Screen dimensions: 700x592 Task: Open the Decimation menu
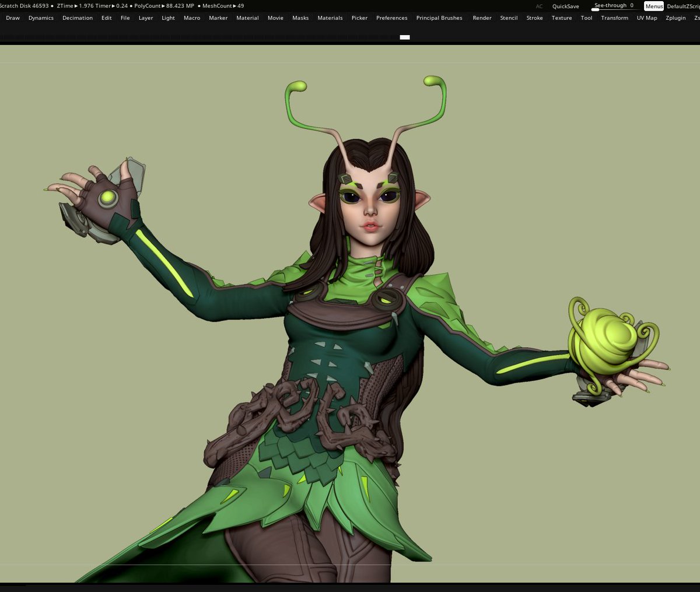pos(78,18)
